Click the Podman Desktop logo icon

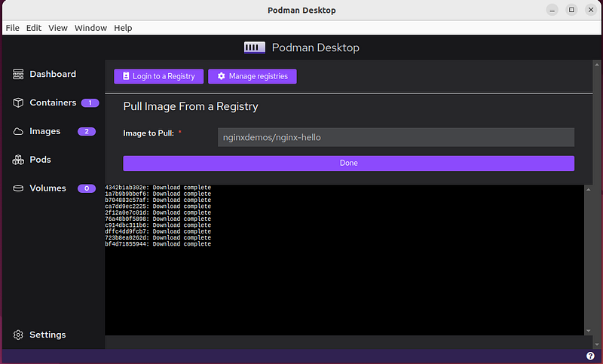pos(255,47)
